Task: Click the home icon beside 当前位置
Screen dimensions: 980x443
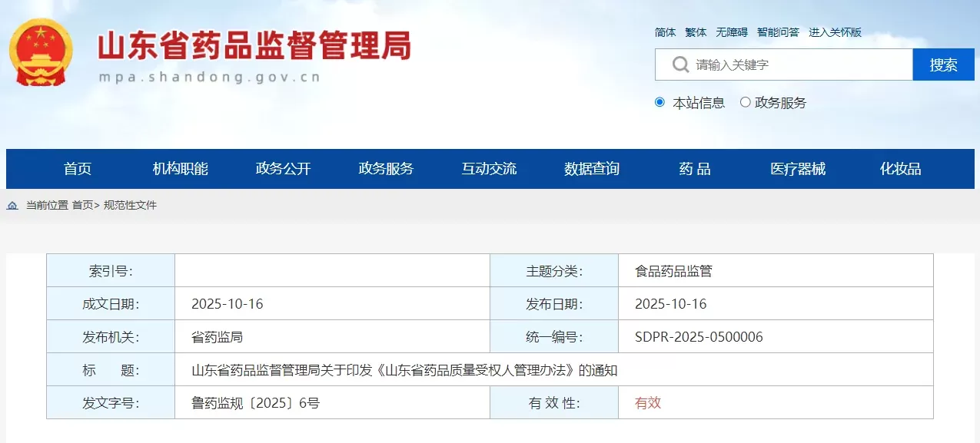Action: click(x=12, y=206)
